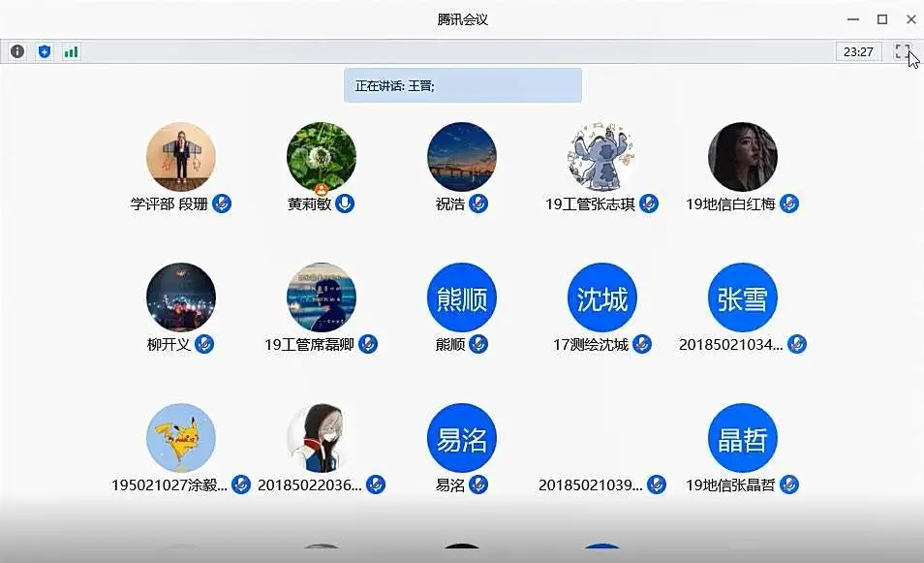
Task: Click microphone icon beside 195021027涂毅...
Action: point(241,485)
